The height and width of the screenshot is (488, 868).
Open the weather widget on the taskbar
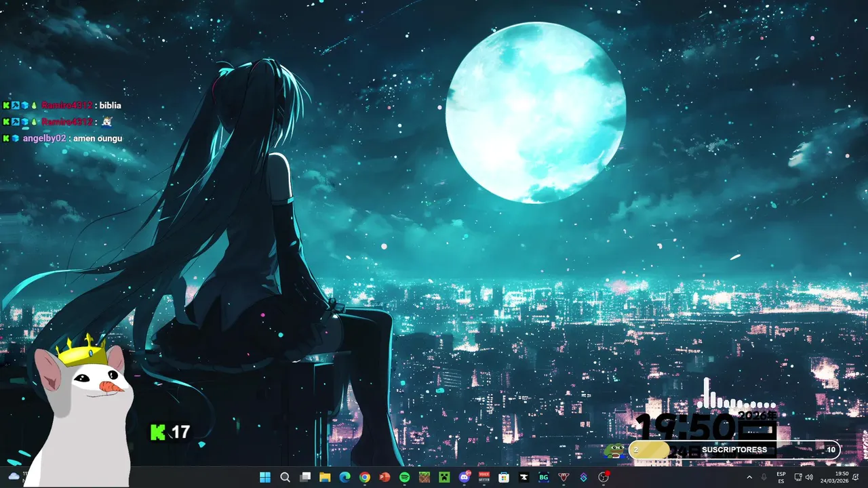(x=16, y=476)
